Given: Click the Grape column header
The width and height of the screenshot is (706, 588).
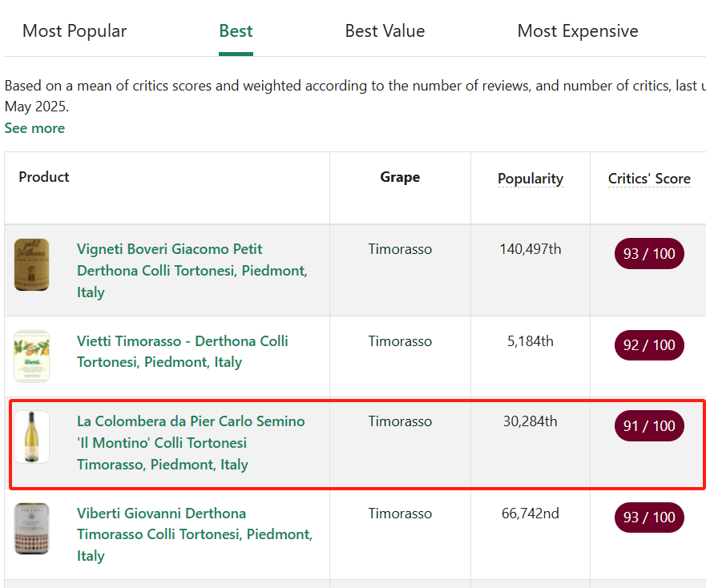Looking at the screenshot, I should pos(400,177).
